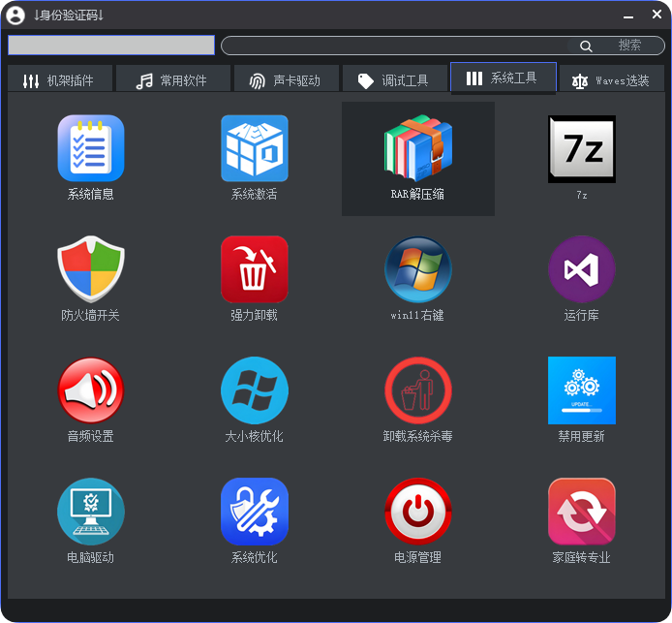Launch 系统优化 wrench icon
The width and height of the screenshot is (672, 623).
[x=255, y=512]
